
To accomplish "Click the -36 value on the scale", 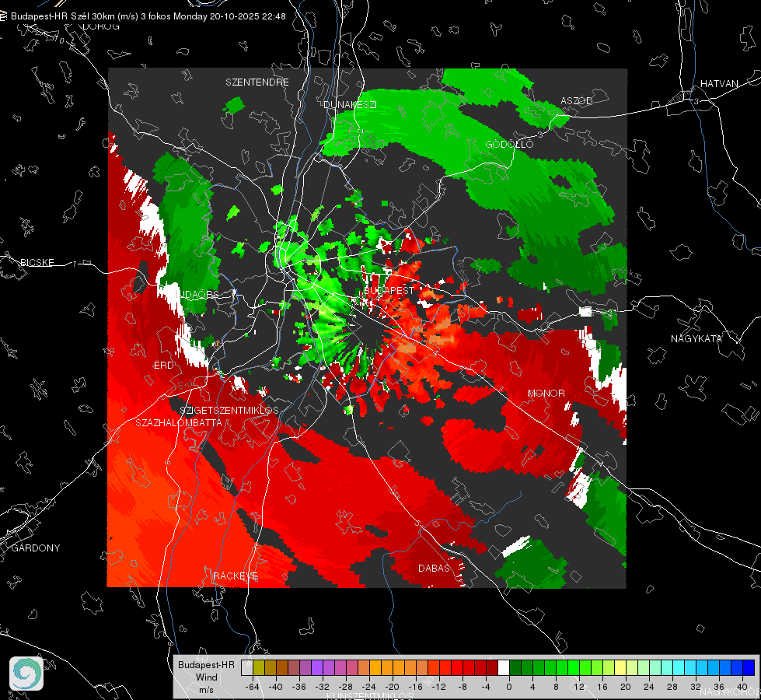I will coord(299,687).
